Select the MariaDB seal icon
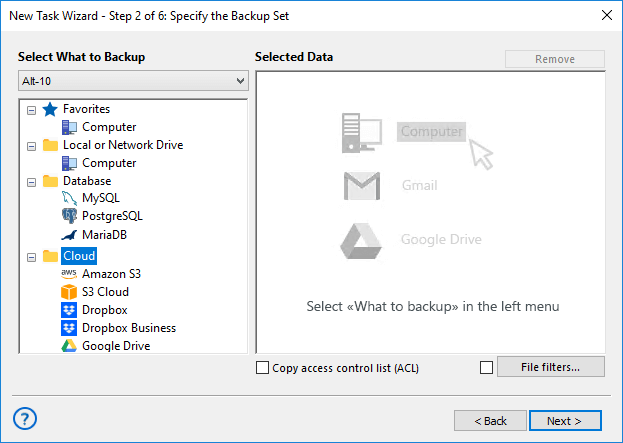The width and height of the screenshot is (623, 443). (69, 235)
